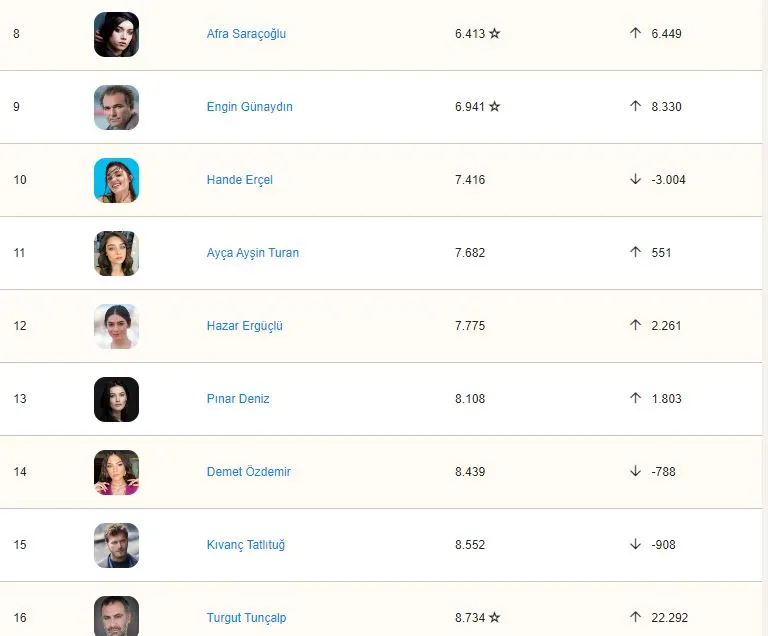Click the up arrow next to 551
Screen dimensions: 768x636
[x=635, y=252]
